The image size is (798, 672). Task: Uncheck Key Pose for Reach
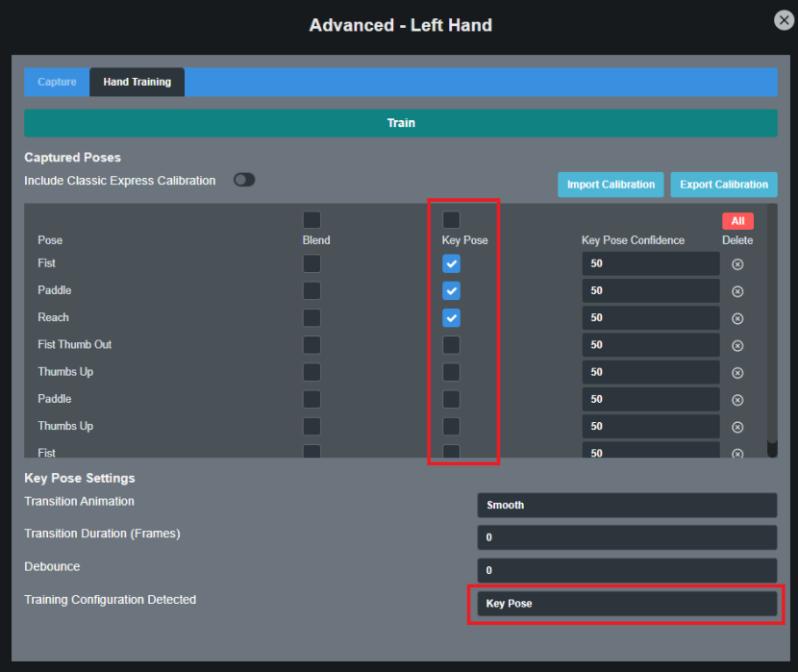451,318
